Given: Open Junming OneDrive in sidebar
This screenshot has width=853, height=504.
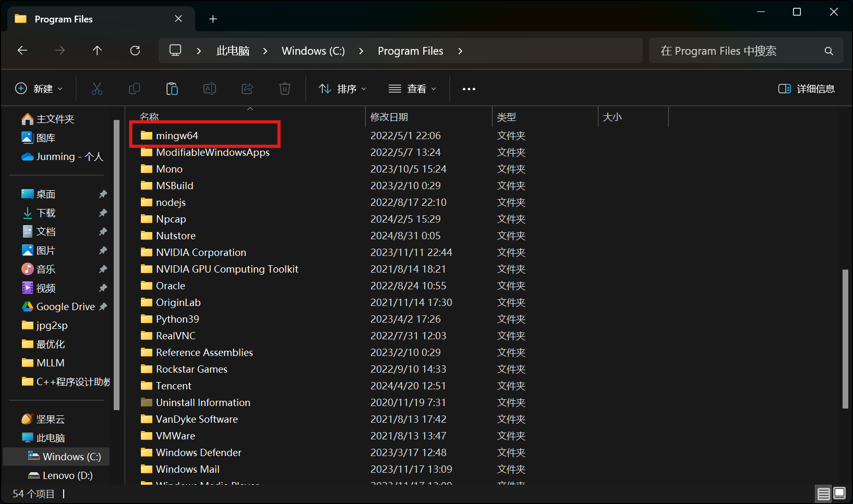Looking at the screenshot, I should [63, 157].
